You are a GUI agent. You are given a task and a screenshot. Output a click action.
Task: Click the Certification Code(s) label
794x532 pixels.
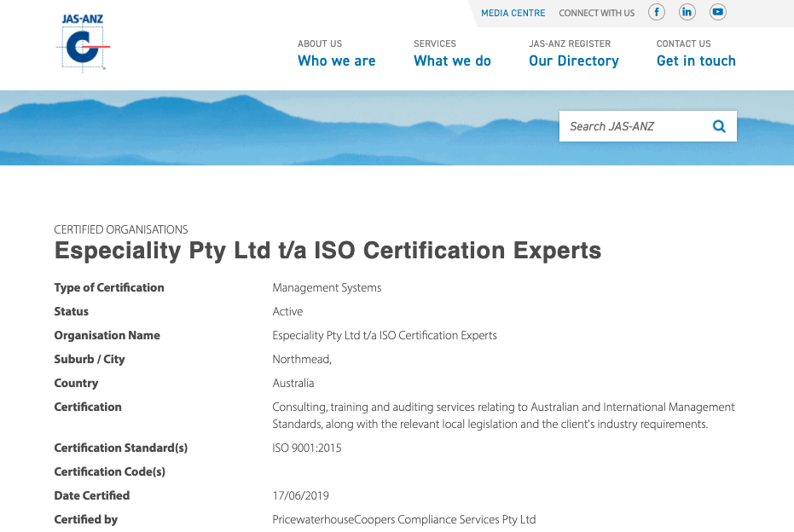pos(110,471)
